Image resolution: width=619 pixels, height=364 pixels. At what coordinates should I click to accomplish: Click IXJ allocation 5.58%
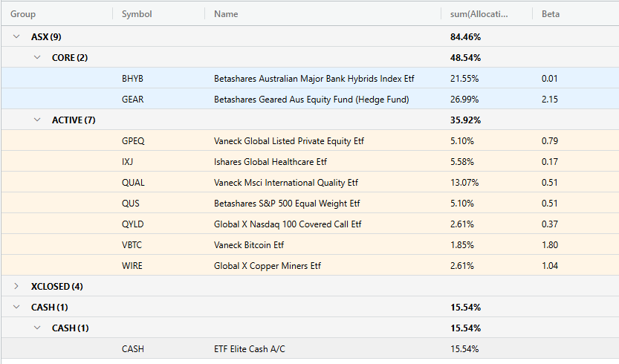[462, 162]
